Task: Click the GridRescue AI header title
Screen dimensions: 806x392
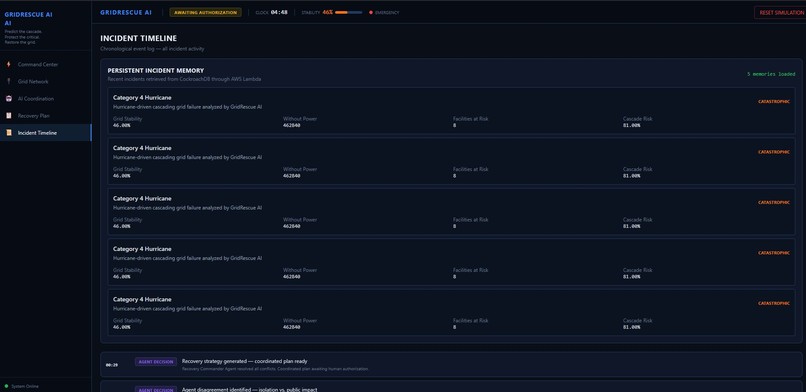Action: 126,12
